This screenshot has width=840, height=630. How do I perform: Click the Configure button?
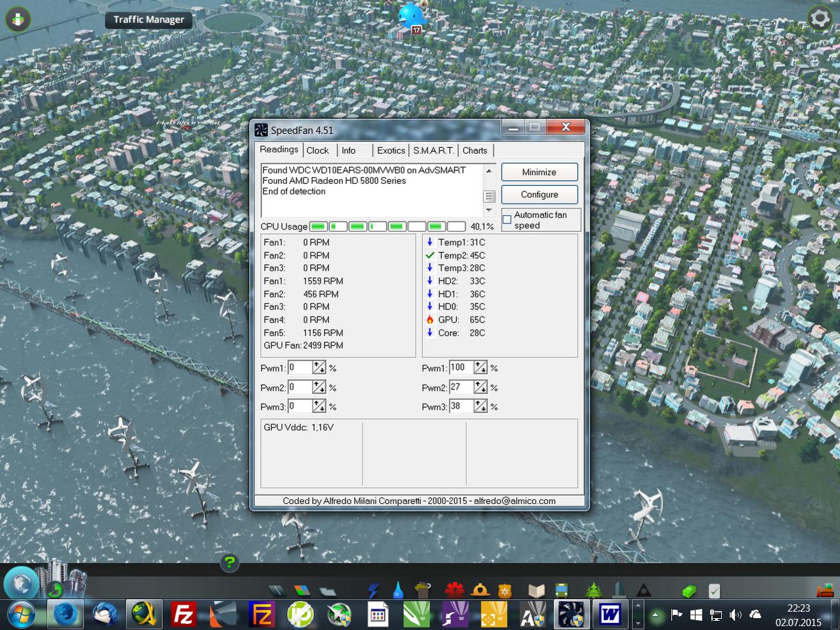click(x=539, y=194)
